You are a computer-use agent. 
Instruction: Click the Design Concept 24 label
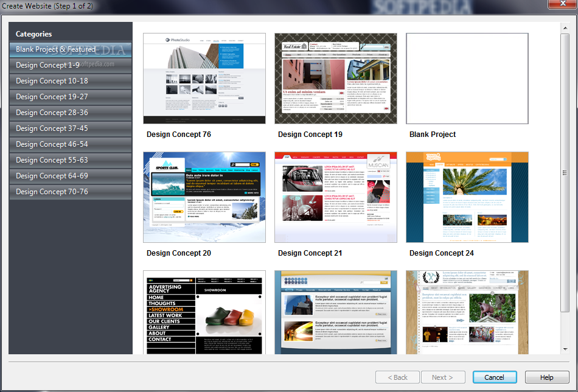(442, 253)
